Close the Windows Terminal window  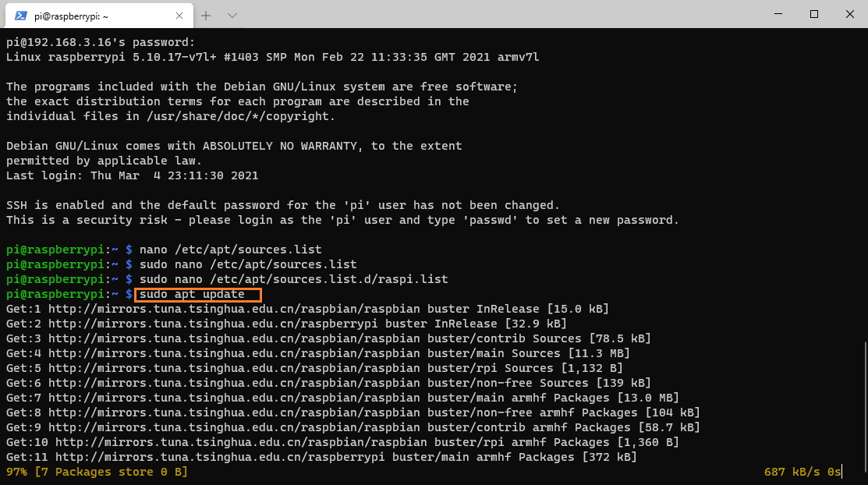[x=849, y=14]
